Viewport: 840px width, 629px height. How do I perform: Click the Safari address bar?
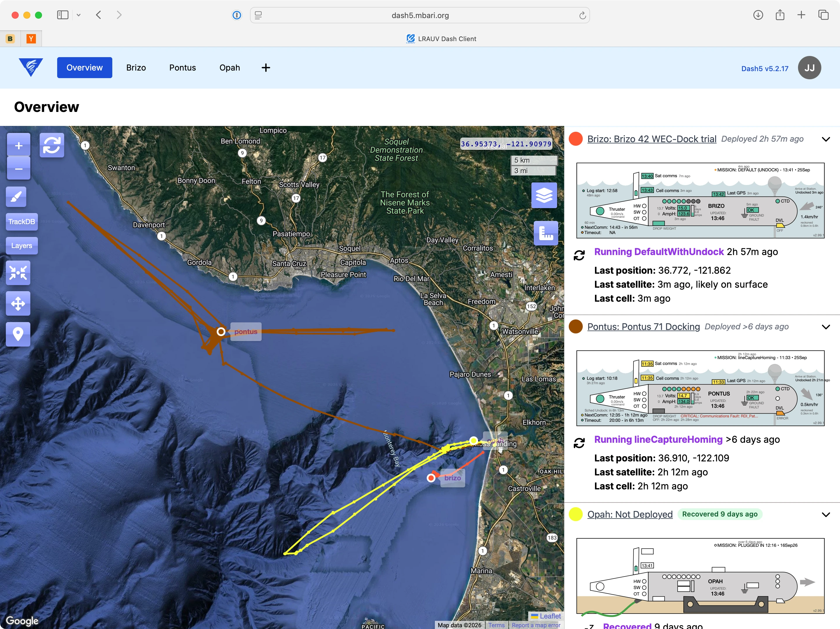[x=420, y=15]
